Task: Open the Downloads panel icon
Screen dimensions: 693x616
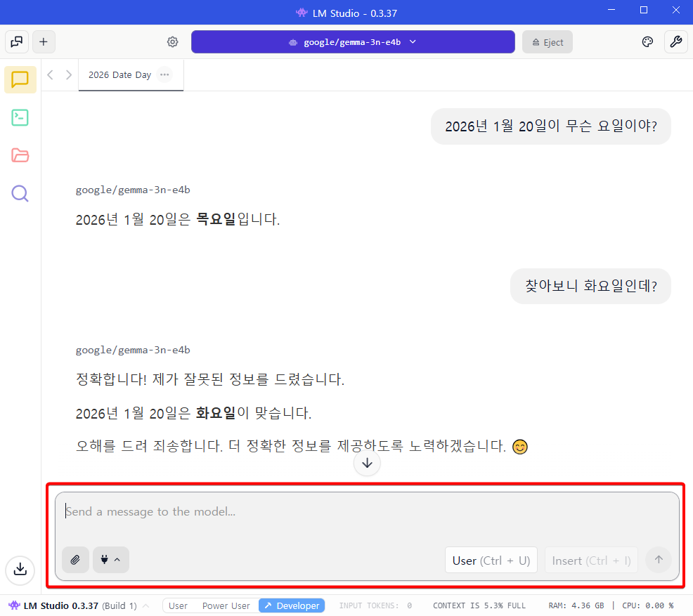Action: (x=20, y=568)
